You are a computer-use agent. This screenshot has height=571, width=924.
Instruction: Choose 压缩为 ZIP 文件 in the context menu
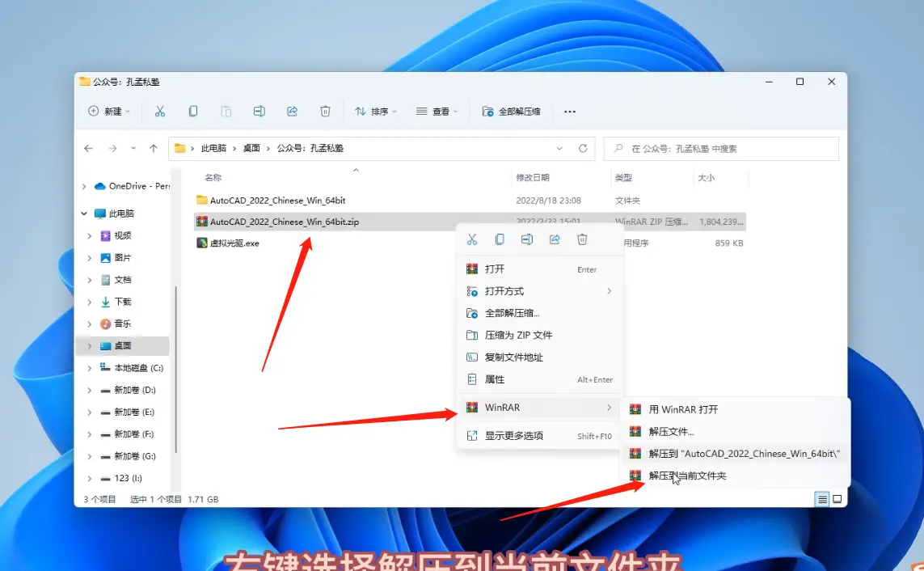point(539,336)
